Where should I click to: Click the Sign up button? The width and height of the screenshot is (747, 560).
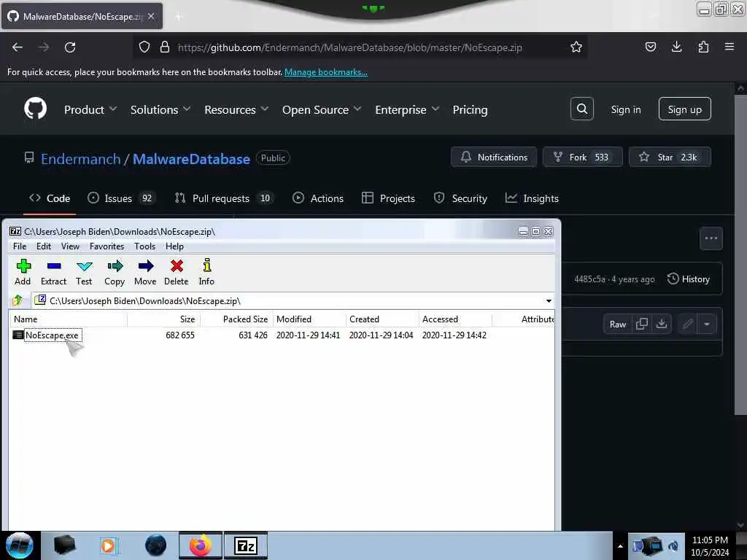[x=684, y=109]
